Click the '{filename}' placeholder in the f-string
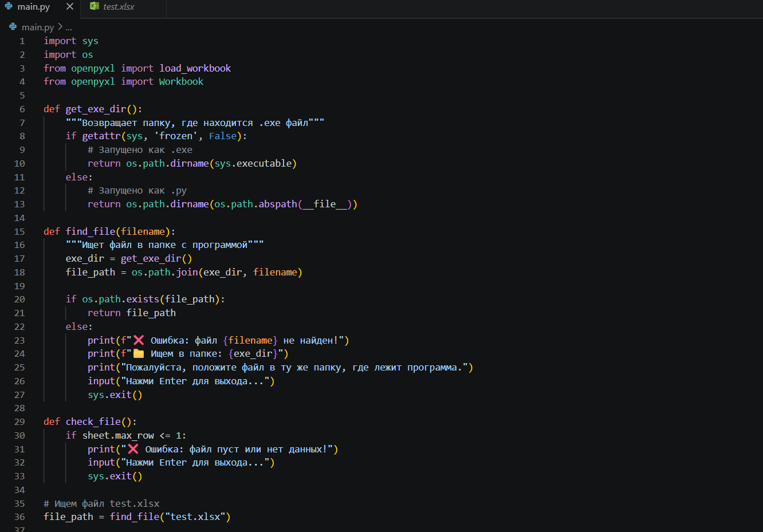The image size is (763, 532). pos(250,340)
